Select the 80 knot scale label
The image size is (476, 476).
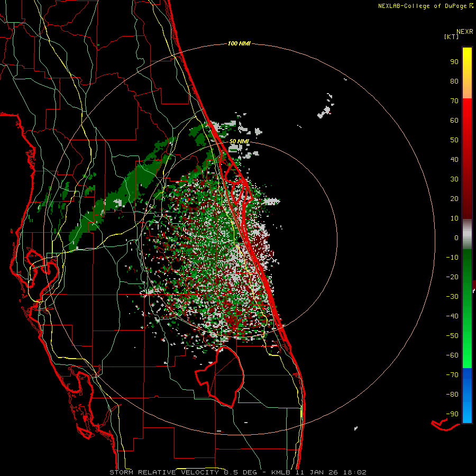pyautogui.click(x=454, y=81)
